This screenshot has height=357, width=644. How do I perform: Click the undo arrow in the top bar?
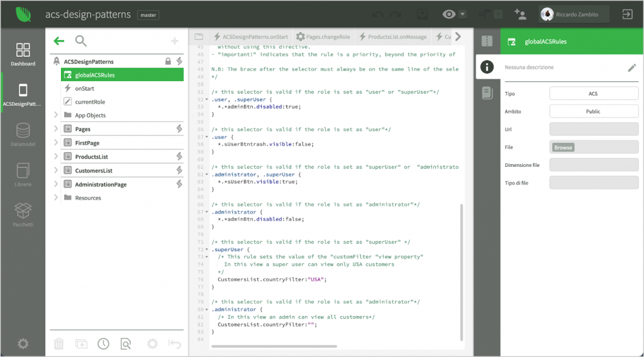[x=377, y=15]
